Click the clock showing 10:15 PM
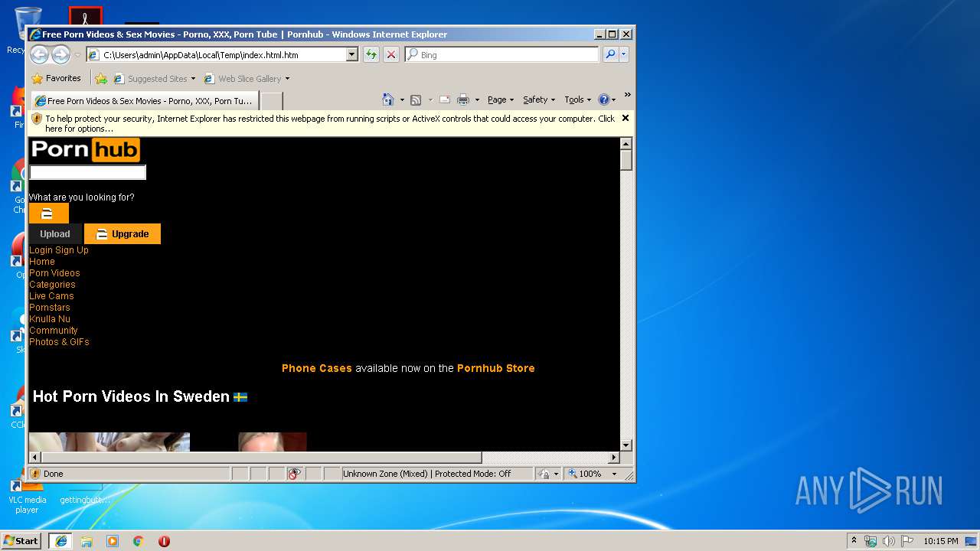The width and height of the screenshot is (980, 551). click(940, 541)
